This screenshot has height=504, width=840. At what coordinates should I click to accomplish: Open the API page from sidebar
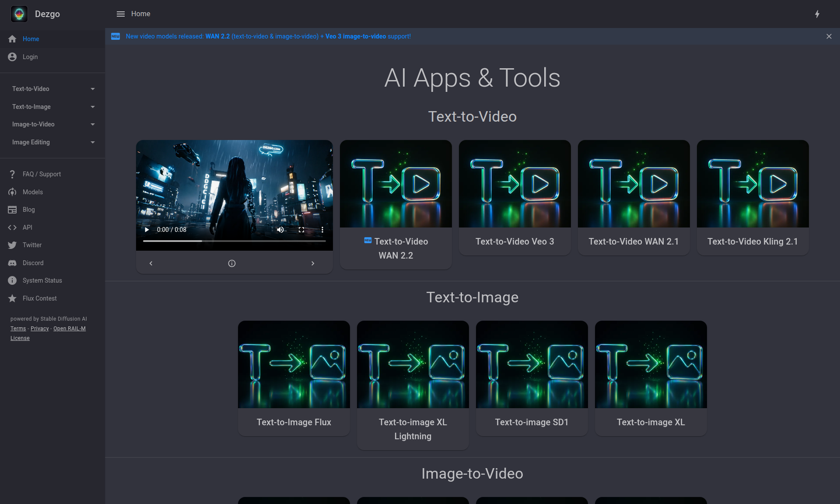click(52, 227)
